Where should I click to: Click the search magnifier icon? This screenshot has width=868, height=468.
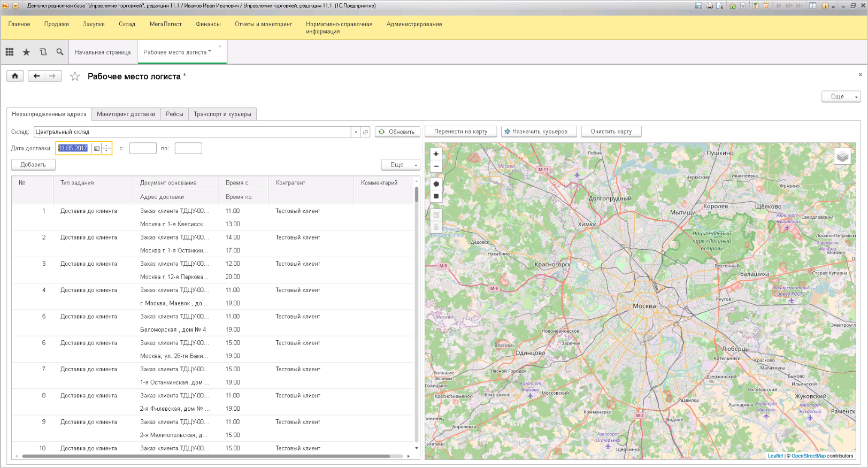click(x=60, y=52)
